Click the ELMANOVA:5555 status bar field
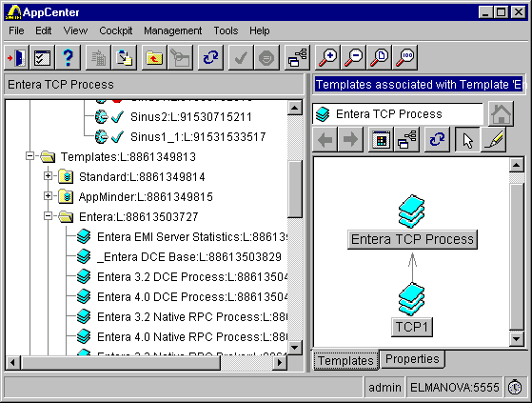Screen dimensions: 532x403 pos(455,387)
